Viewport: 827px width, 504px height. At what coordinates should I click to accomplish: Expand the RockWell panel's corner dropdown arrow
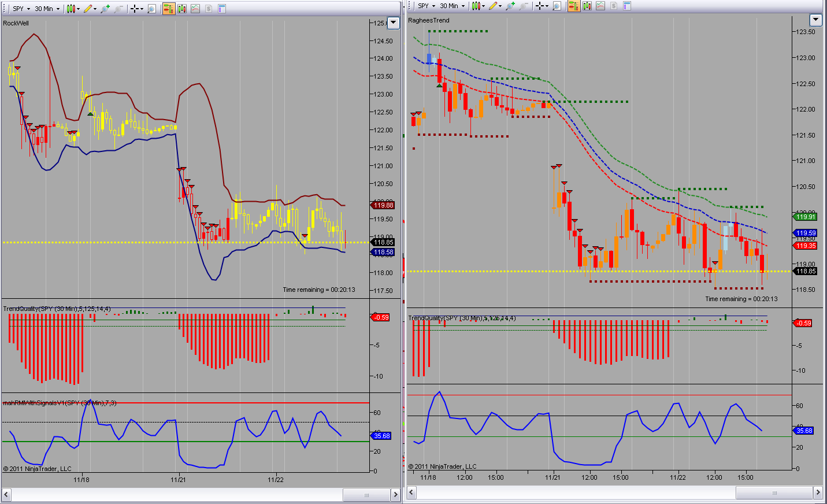point(394,23)
